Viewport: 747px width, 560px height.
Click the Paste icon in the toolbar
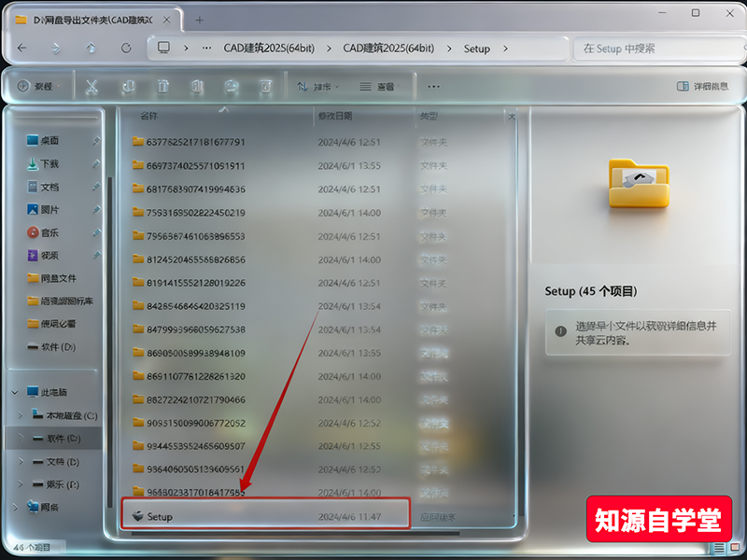pos(162,86)
